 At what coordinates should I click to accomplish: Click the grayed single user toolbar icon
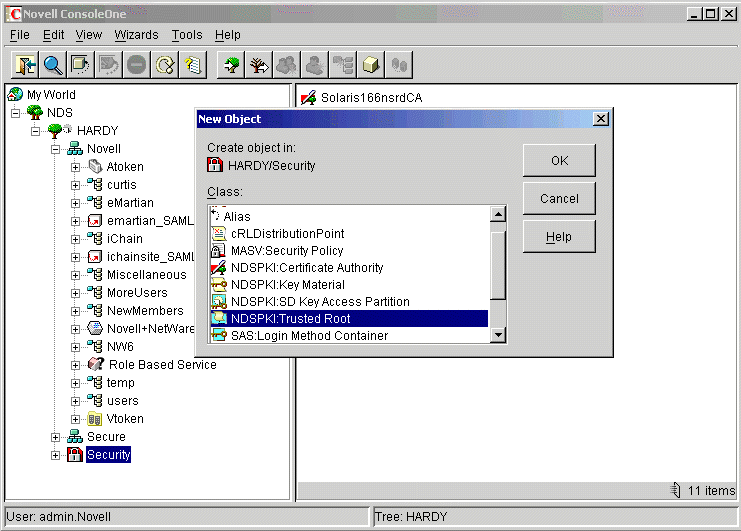point(315,65)
